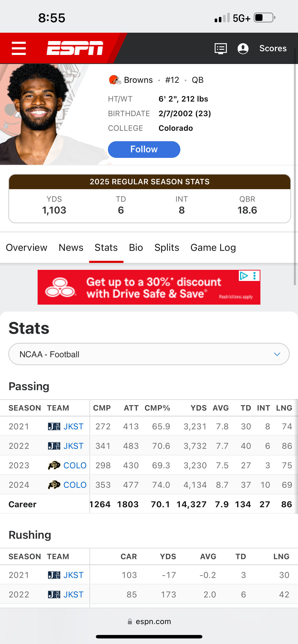Open the user profile icon
The height and width of the screenshot is (644, 298).
point(243,48)
